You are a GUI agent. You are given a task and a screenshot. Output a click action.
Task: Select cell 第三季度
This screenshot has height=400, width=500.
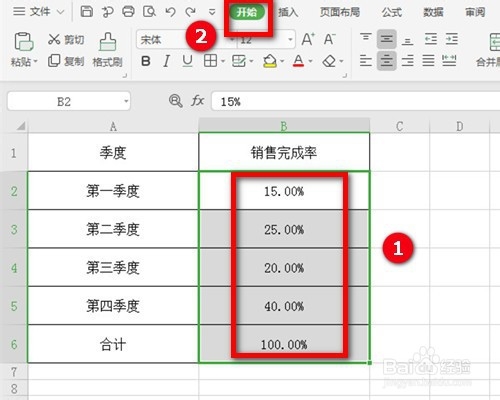[113, 267]
